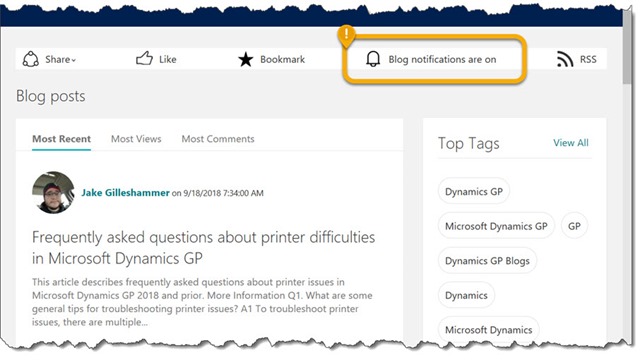
Task: Click the article summary starting 'This article describes'
Action: 202,302
